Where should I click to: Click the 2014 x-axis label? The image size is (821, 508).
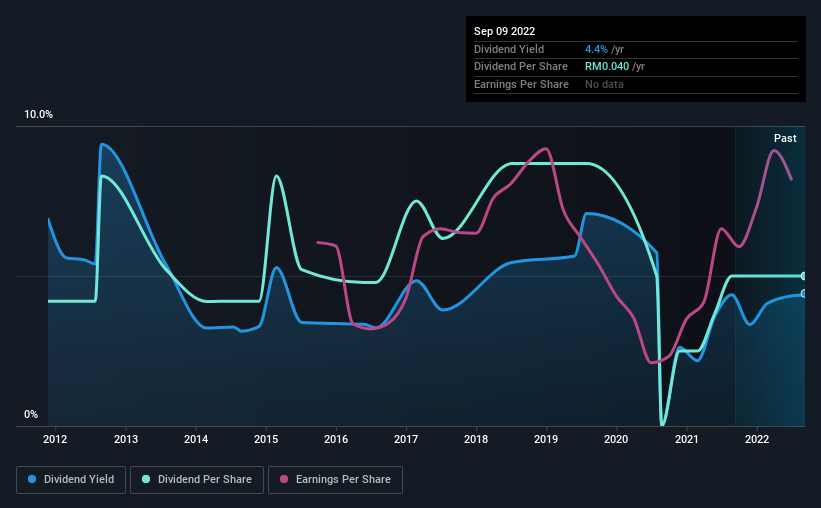coord(196,439)
